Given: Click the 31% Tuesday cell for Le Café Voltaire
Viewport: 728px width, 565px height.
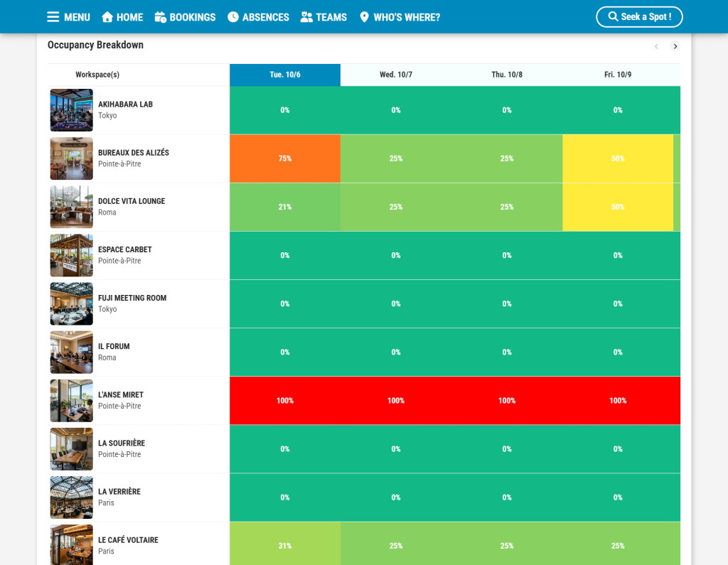Looking at the screenshot, I should [x=285, y=544].
